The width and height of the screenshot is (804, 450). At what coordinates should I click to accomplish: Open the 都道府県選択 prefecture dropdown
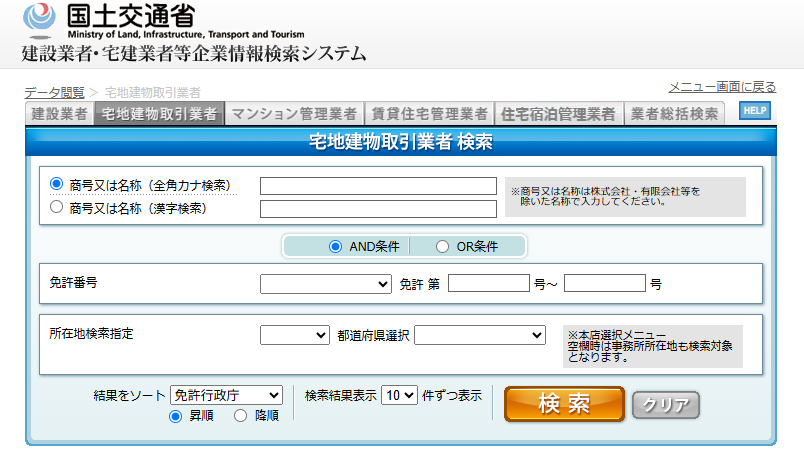click(x=480, y=335)
